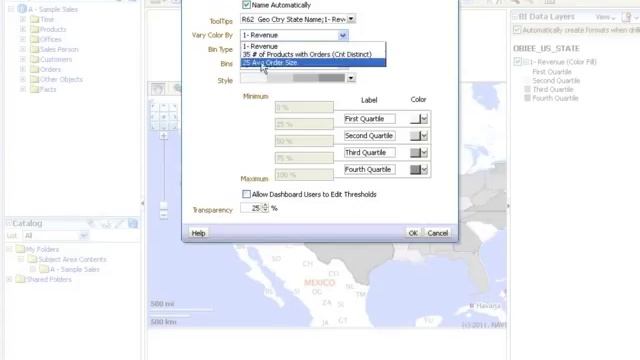
Task: Click the Customers folder label
Action: pyautogui.click(x=56, y=59)
